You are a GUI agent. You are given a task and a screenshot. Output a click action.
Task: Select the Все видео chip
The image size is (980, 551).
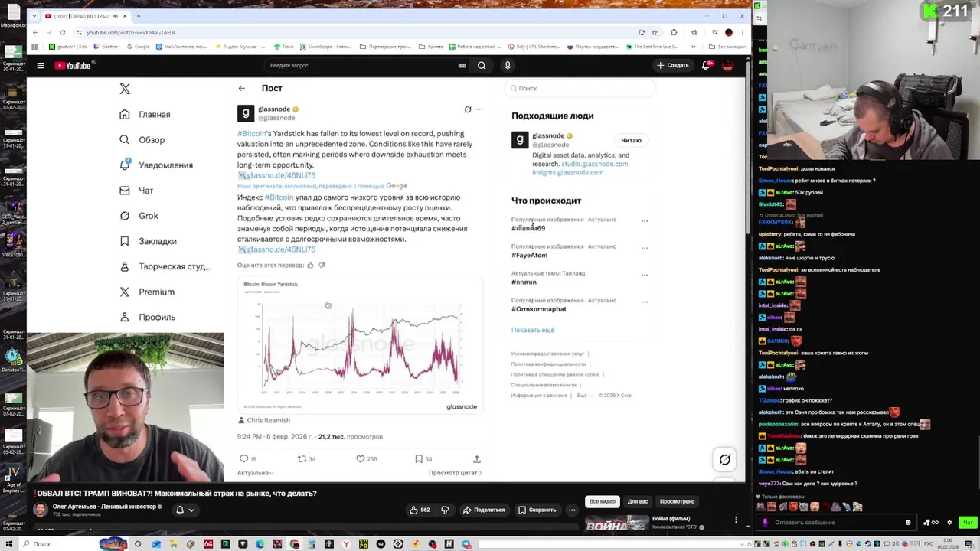[602, 502]
